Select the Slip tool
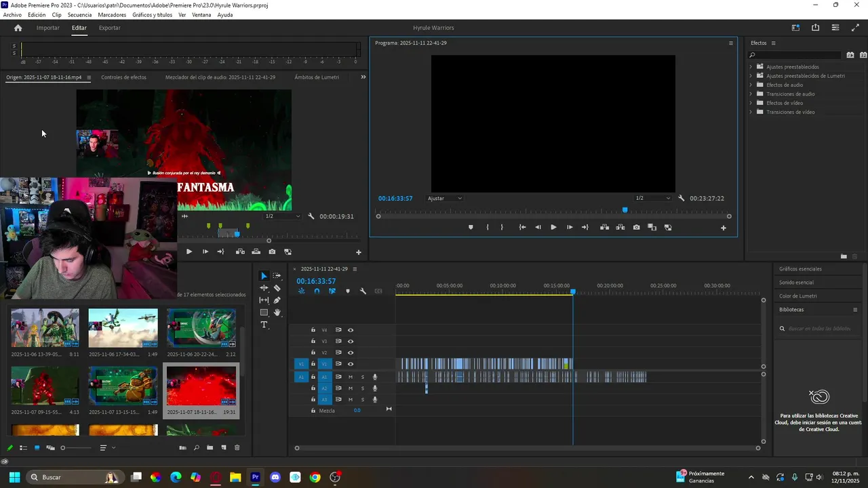This screenshot has height=488, width=868. pyautogui.click(x=264, y=300)
